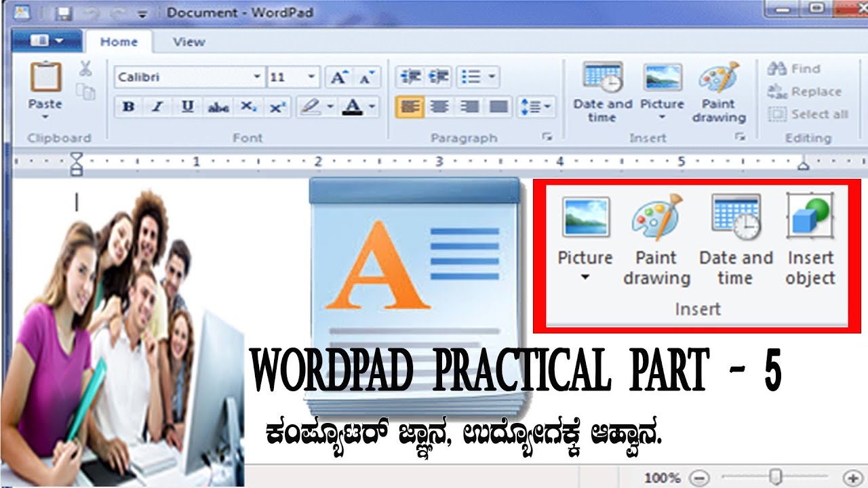Viewport: 868px width, 488px height.
Task: Click Find in the Editing group
Action: click(794, 68)
